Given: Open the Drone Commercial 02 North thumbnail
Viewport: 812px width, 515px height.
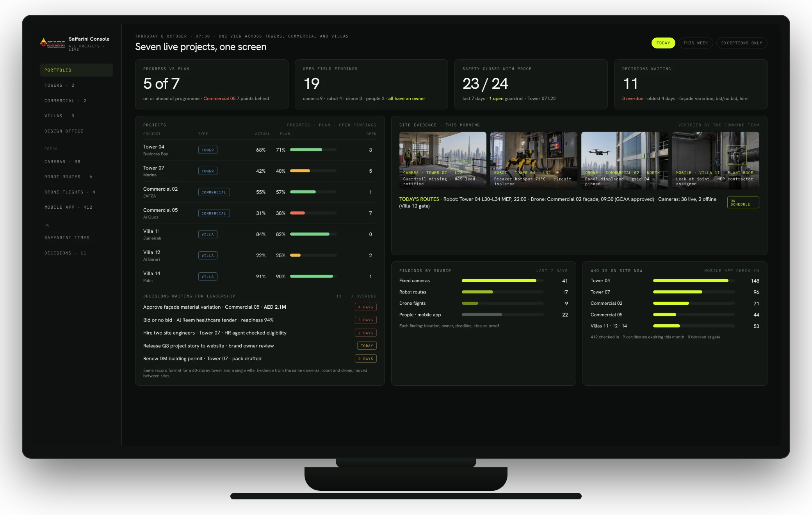Looking at the screenshot, I should [625, 160].
